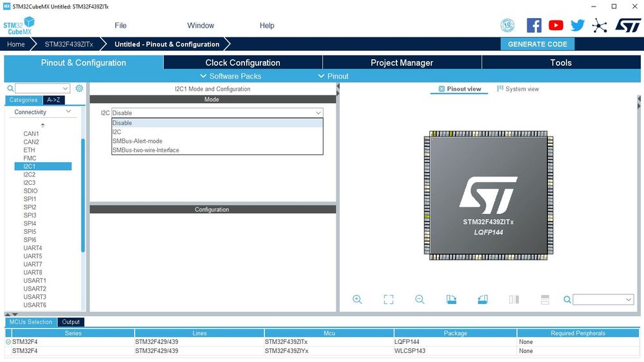Select the STM32F439ZIYx row in MCU table

[x=322, y=351]
